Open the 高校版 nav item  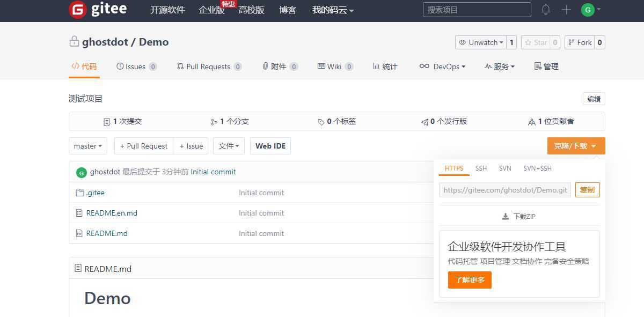click(251, 10)
